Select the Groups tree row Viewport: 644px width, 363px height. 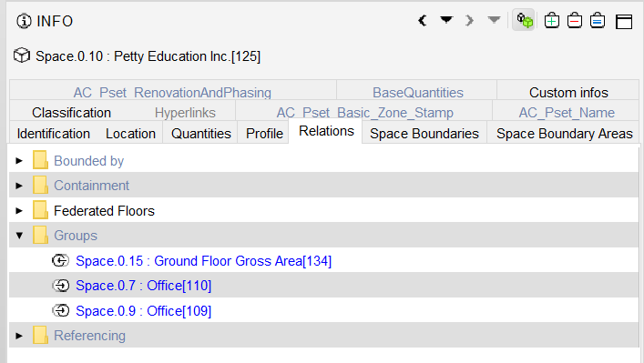click(x=323, y=236)
